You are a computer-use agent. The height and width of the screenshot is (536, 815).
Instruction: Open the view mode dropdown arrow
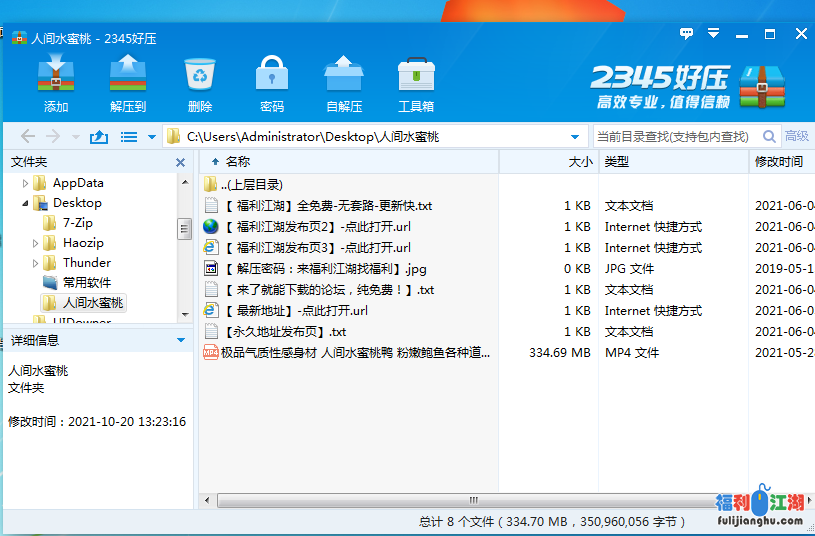(152, 137)
